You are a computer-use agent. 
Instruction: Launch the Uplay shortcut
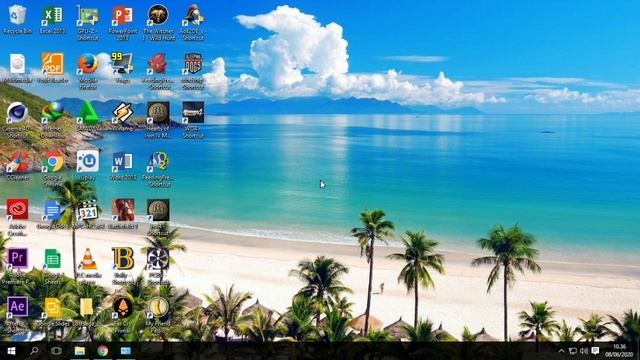click(x=88, y=161)
